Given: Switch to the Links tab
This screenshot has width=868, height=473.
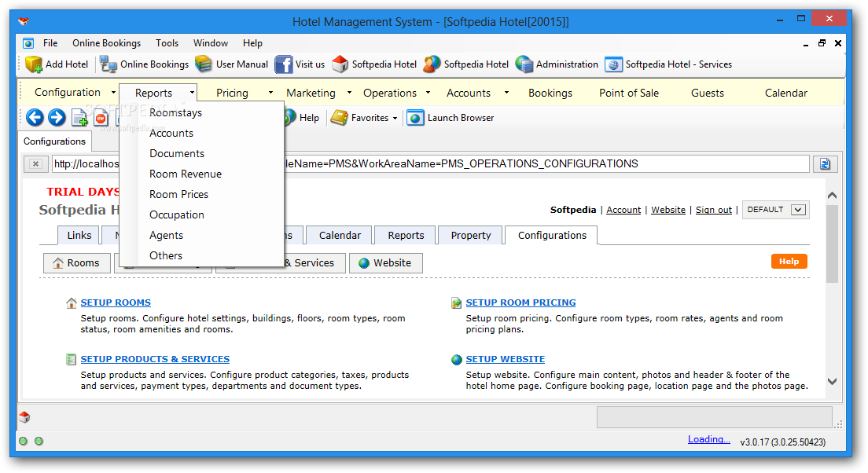Looking at the screenshot, I should tap(79, 235).
